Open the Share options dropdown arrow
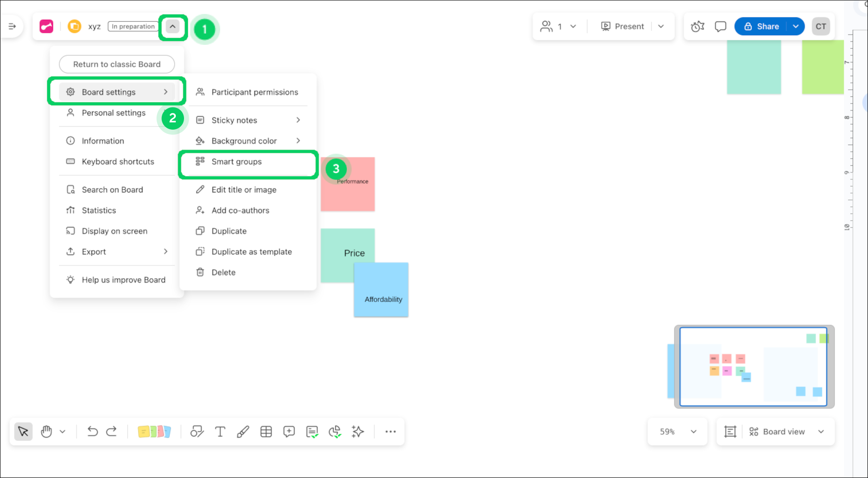The height and width of the screenshot is (478, 868). (796, 27)
